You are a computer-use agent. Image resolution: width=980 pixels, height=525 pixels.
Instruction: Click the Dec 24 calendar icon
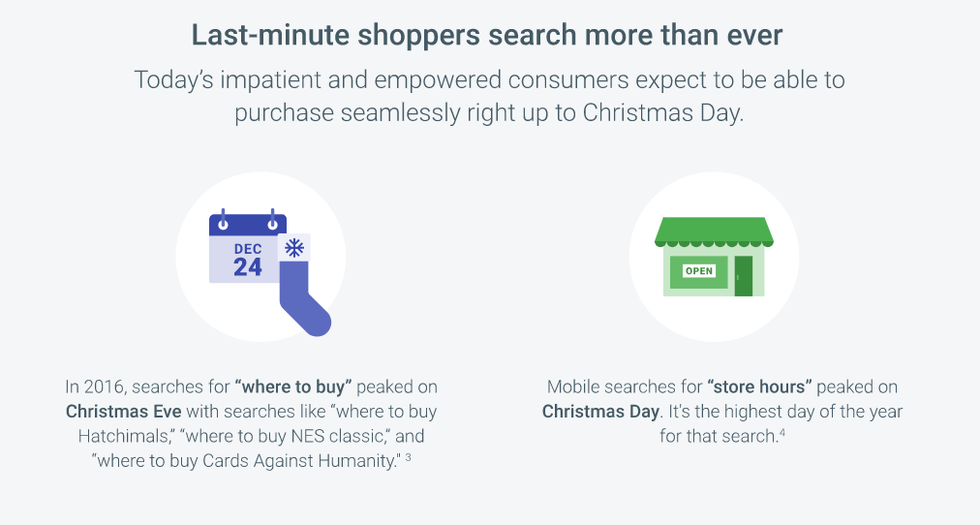click(x=248, y=247)
